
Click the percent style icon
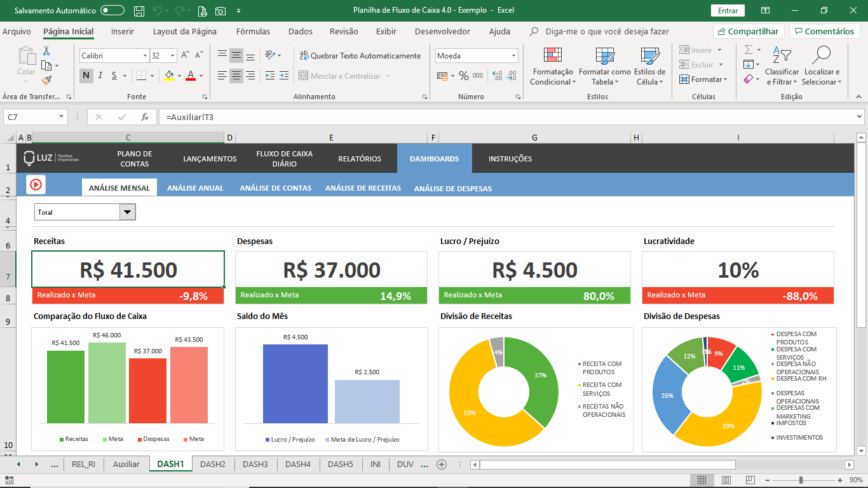(464, 76)
